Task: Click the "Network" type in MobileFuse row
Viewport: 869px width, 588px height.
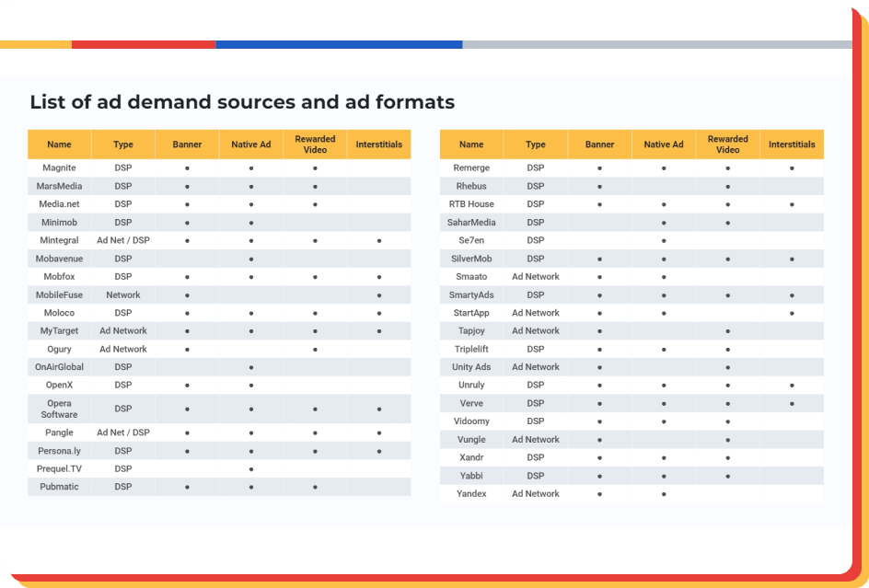Action: (x=123, y=294)
